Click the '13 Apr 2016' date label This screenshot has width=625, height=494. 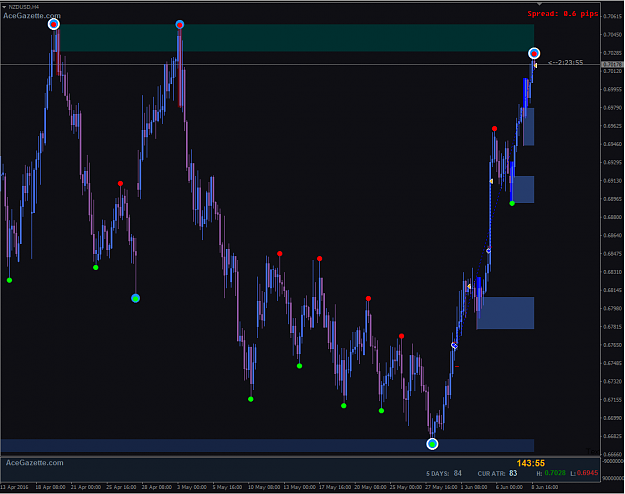pyautogui.click(x=14, y=487)
